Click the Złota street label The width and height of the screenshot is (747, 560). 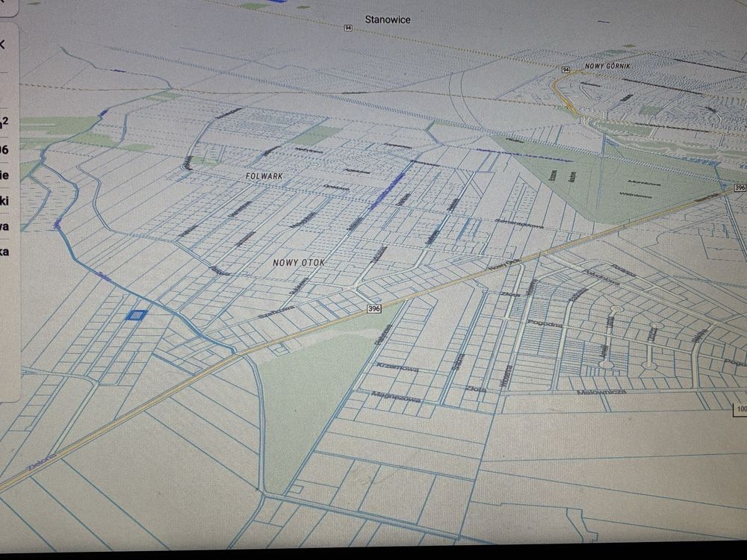(475, 389)
